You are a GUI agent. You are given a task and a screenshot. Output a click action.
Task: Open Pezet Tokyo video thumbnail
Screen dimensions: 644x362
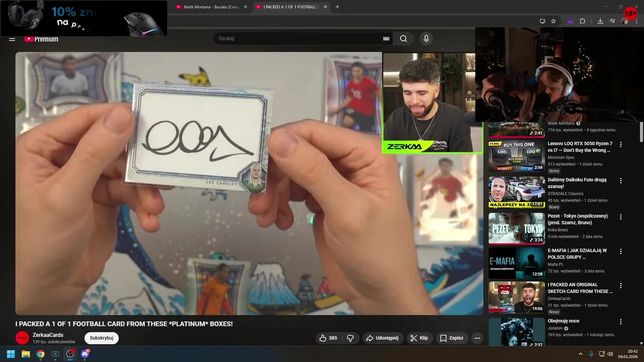517,228
